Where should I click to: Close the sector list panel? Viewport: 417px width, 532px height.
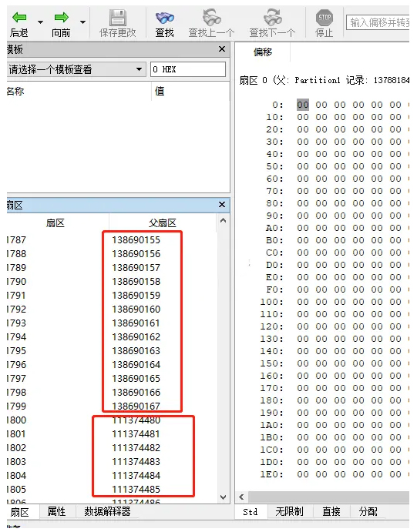pyautogui.click(x=222, y=205)
